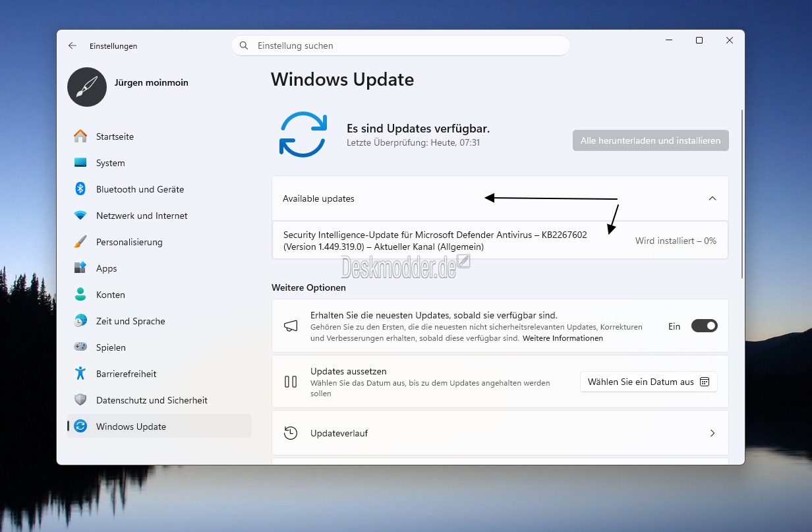Open the Weitere Informationen link

point(562,338)
